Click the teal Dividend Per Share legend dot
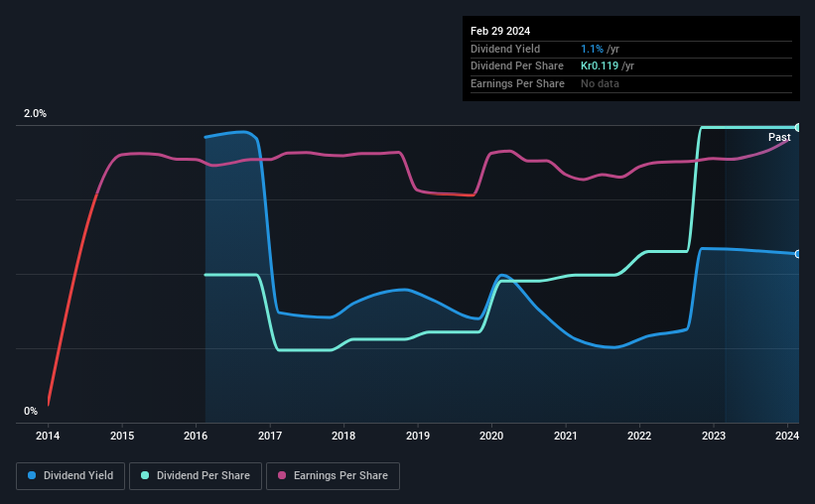The height and width of the screenshot is (504, 815). (x=145, y=475)
